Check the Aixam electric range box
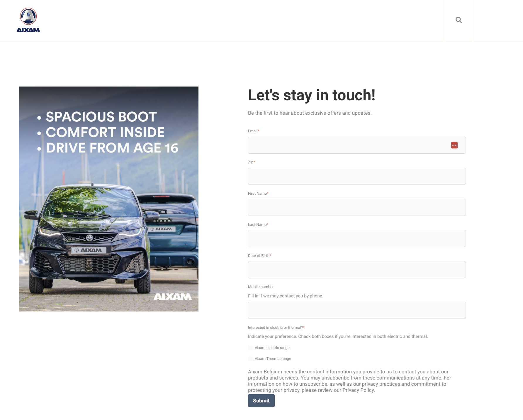Viewport: 523px width, 420px height. (x=250, y=348)
